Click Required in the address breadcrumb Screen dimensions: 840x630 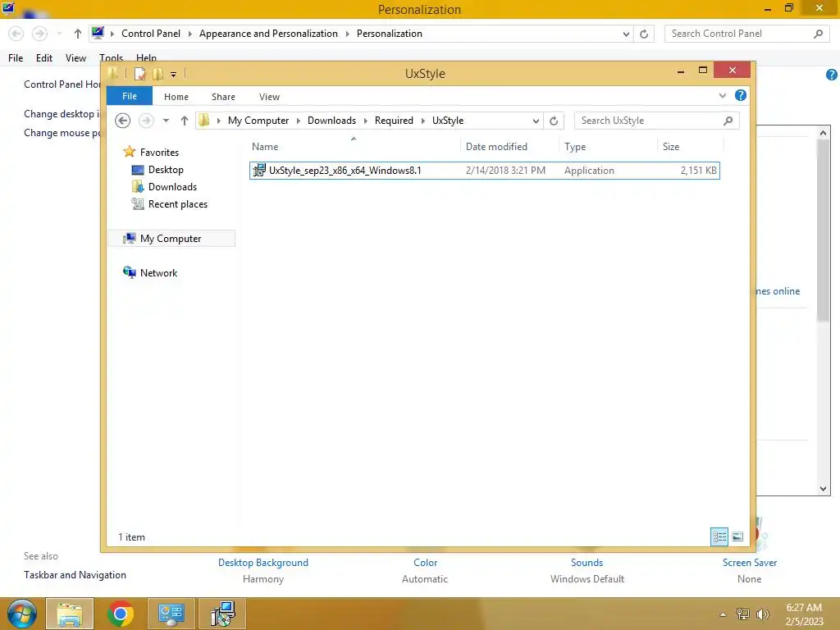coord(394,121)
